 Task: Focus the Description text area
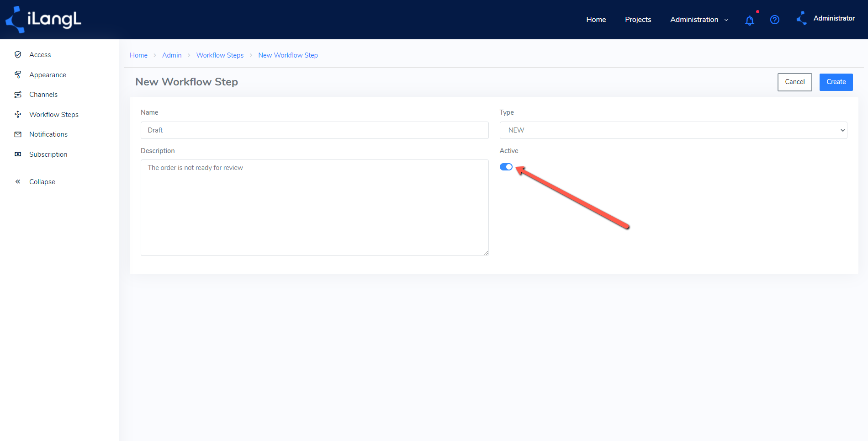coord(315,207)
